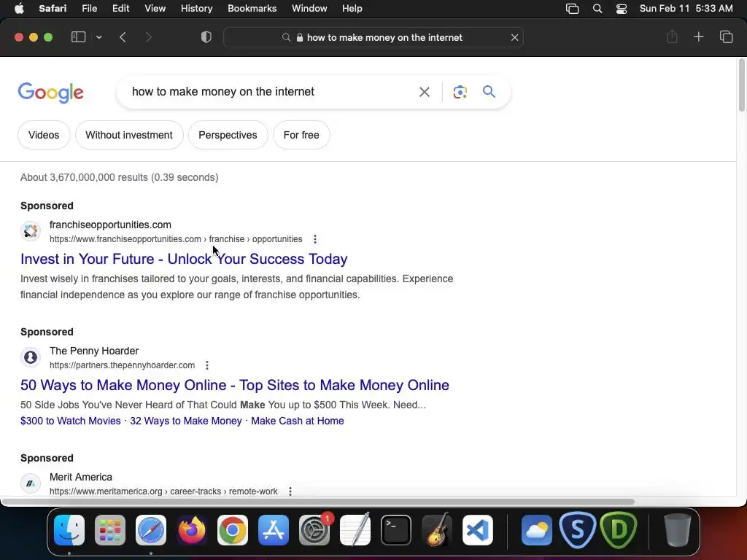The image size is (747, 560).
Task: Select the Videos filter chip
Action: click(44, 135)
